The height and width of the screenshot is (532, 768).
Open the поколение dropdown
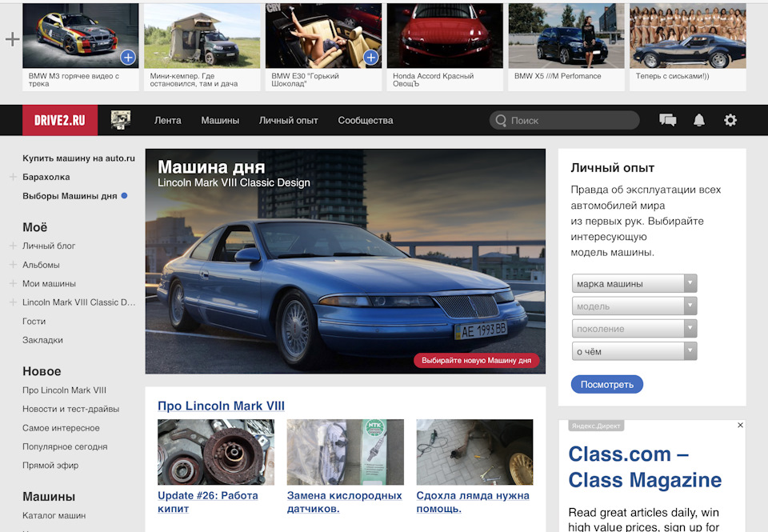[634, 328]
